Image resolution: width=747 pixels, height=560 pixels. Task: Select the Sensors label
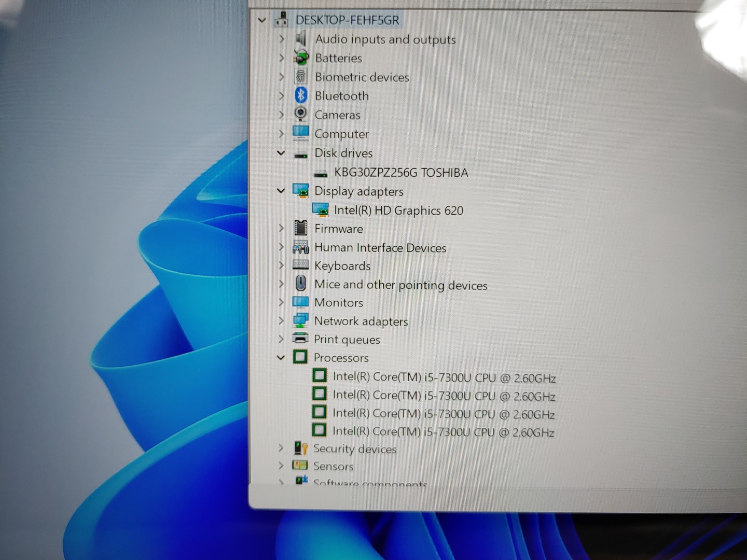point(333,466)
